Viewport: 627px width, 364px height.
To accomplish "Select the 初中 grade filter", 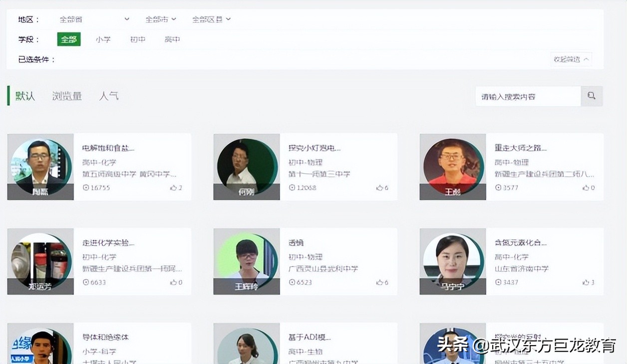I will tap(137, 39).
